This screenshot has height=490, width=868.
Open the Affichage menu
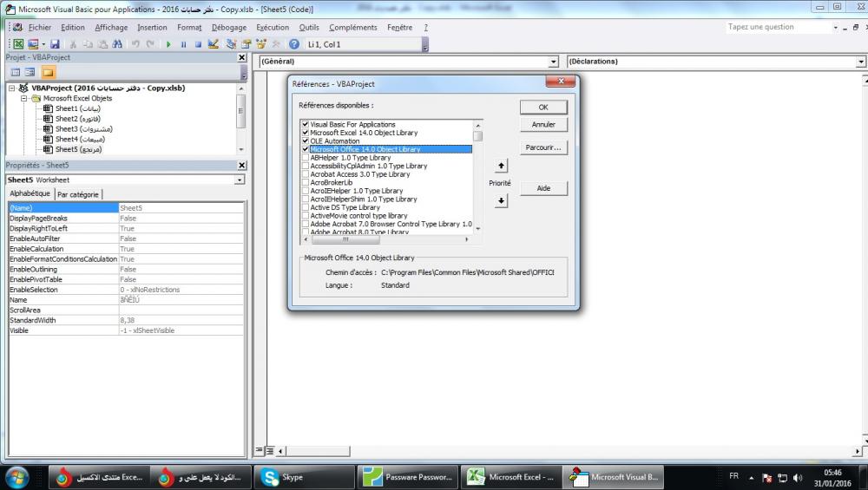coord(111,27)
